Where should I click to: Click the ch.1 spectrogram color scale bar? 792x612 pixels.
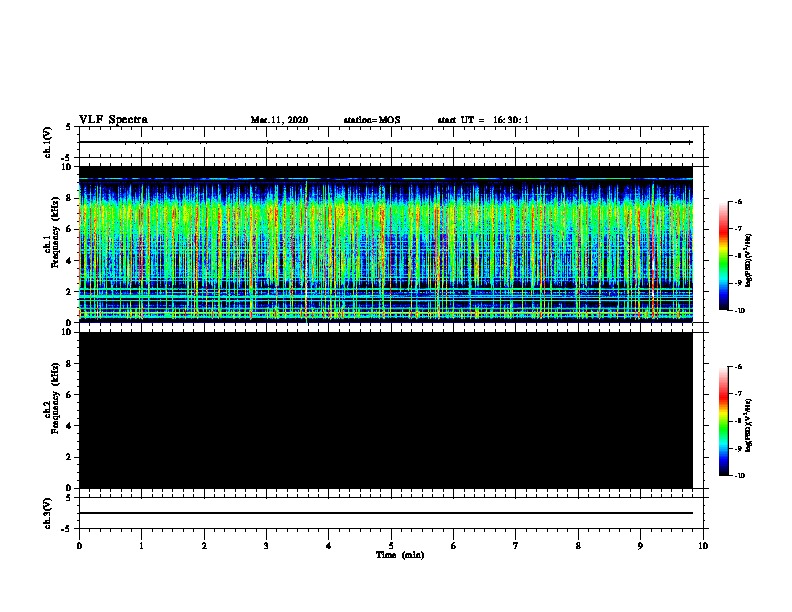[x=724, y=256]
